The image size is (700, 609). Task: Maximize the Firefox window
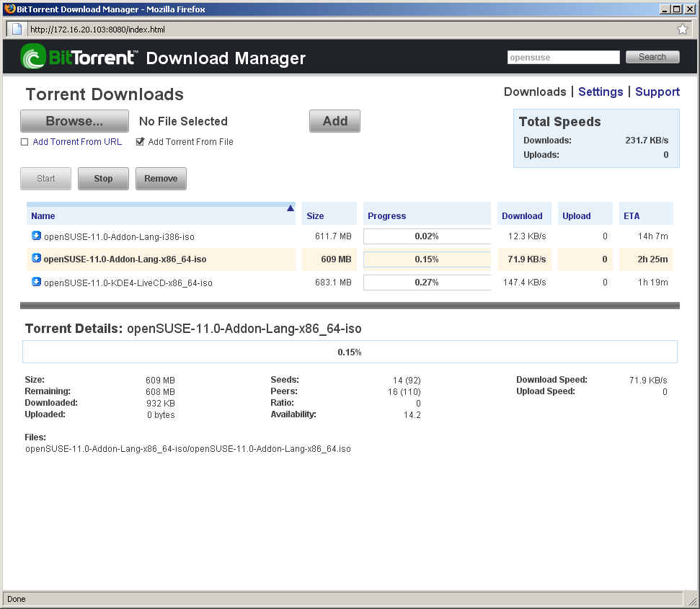(677, 9)
